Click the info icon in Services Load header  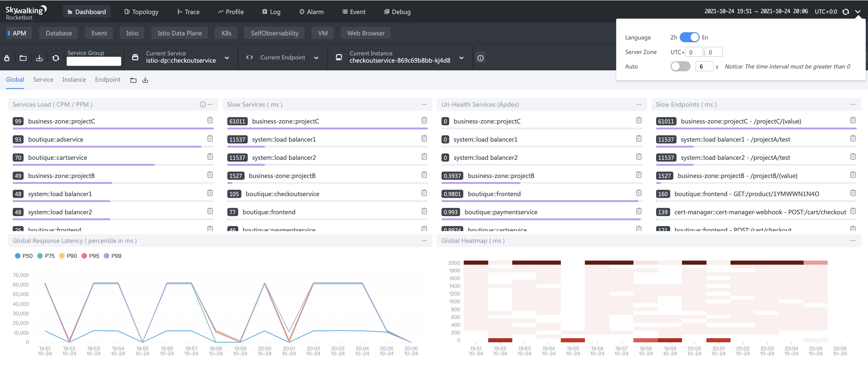[x=203, y=104]
